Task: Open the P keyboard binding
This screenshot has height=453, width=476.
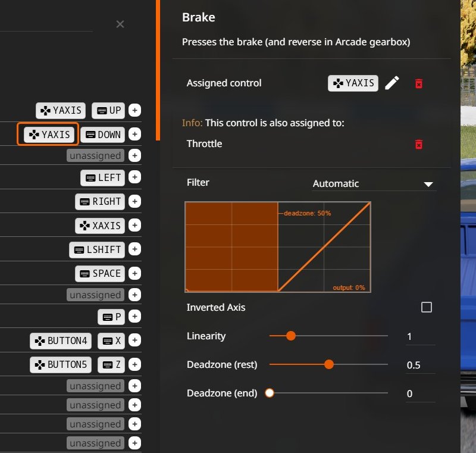Action: [111, 317]
